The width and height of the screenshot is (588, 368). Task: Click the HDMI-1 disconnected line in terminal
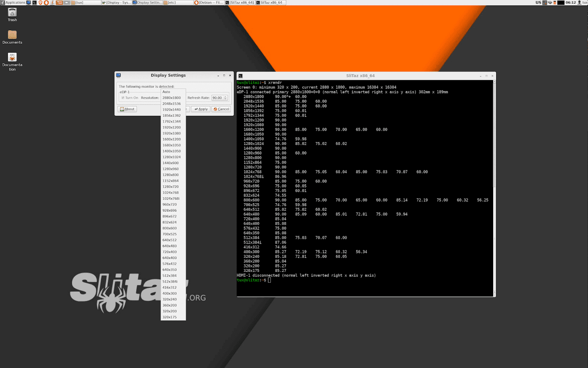tap(306, 275)
